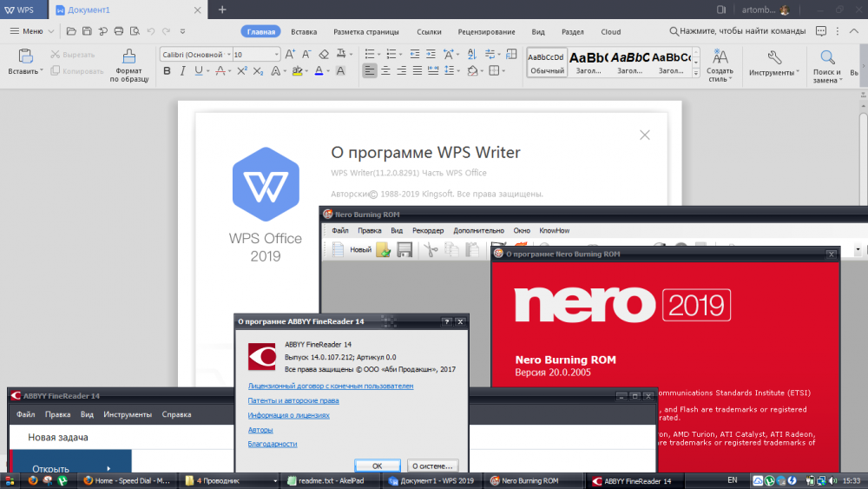Click the superscript X² icon
Image resolution: width=868 pixels, height=489 pixels.
[243, 71]
